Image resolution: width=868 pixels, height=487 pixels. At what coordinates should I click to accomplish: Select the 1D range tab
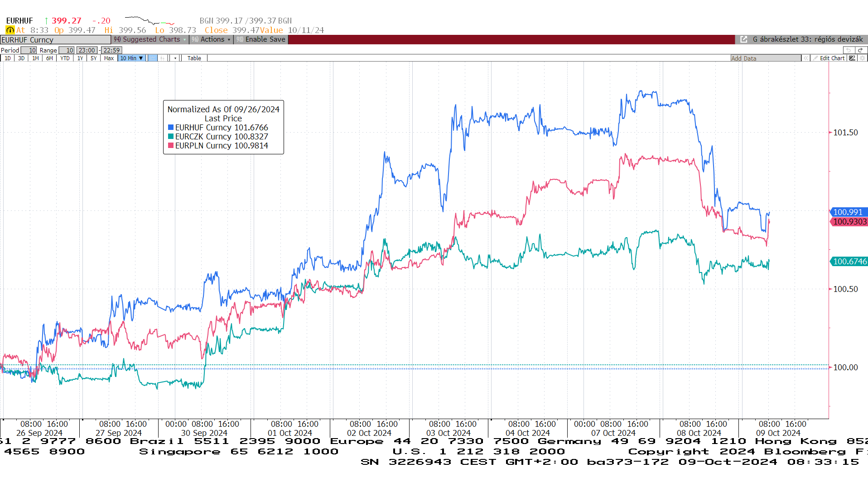tap(8, 58)
